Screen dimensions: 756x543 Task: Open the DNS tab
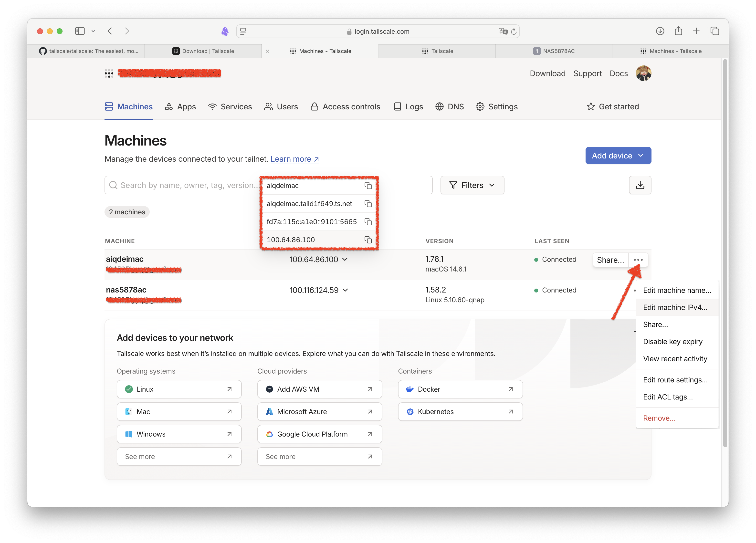[449, 107]
